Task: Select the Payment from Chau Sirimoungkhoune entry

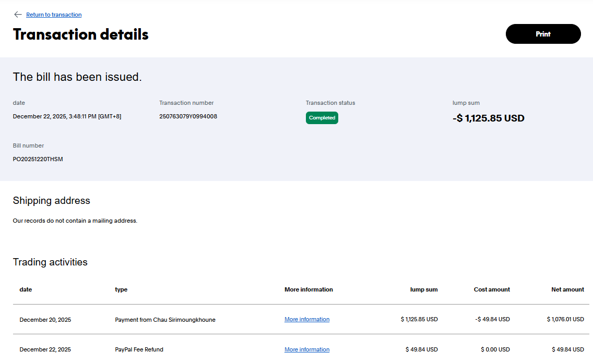Action: coord(165,320)
